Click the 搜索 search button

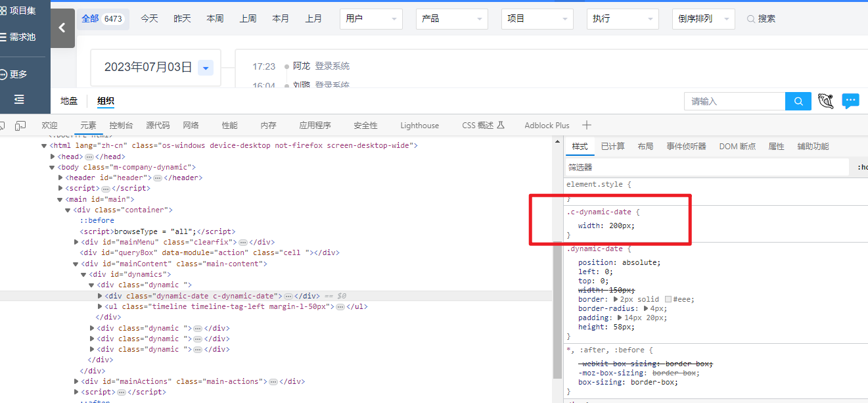tap(761, 19)
